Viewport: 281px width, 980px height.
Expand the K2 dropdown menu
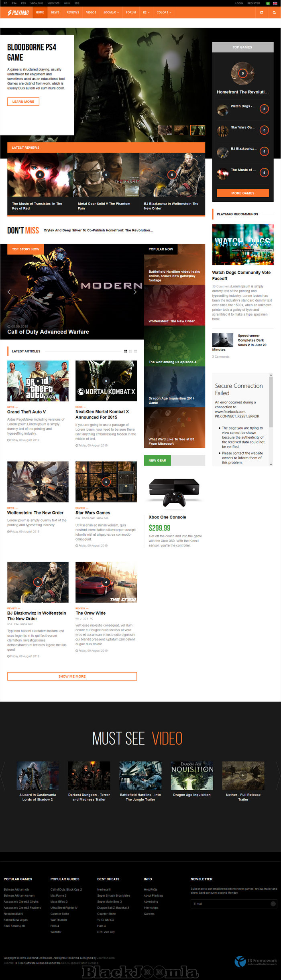point(146,12)
